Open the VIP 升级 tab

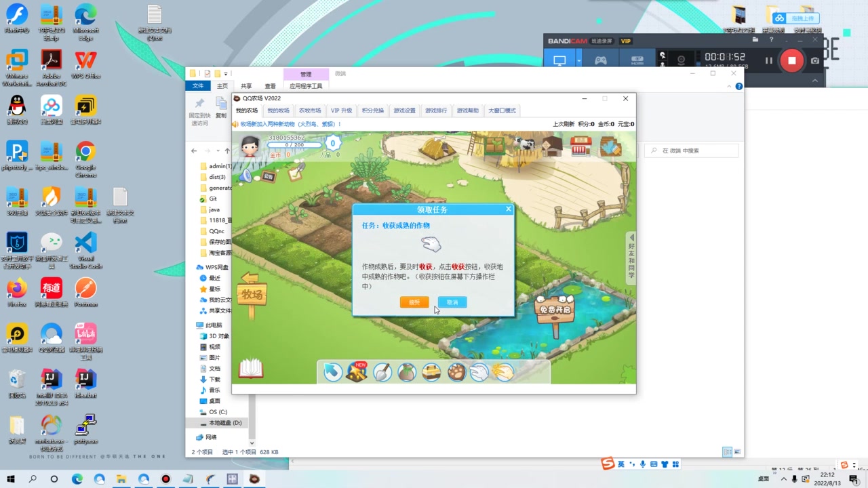pyautogui.click(x=341, y=110)
